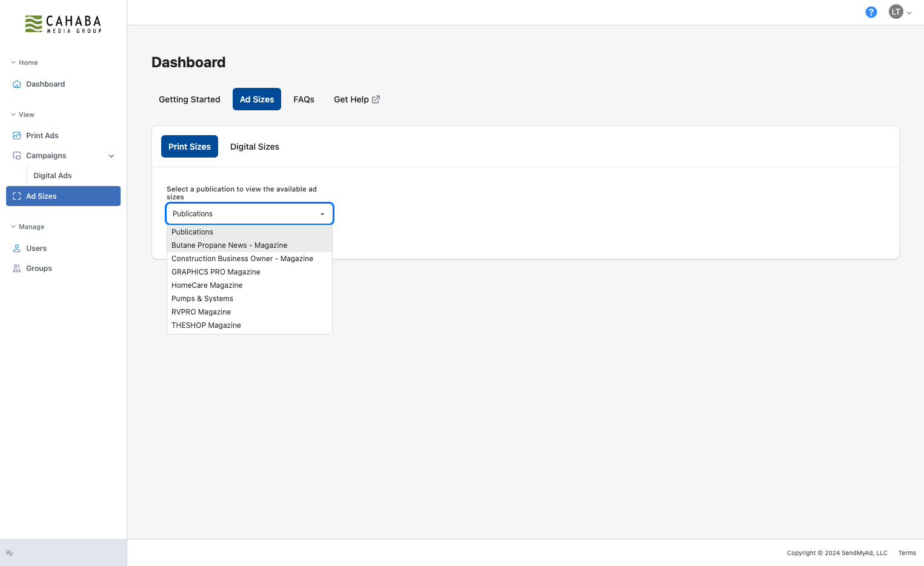Select GRAPHICS PRO Magazine from the list
The width and height of the screenshot is (924, 566).
point(250,272)
